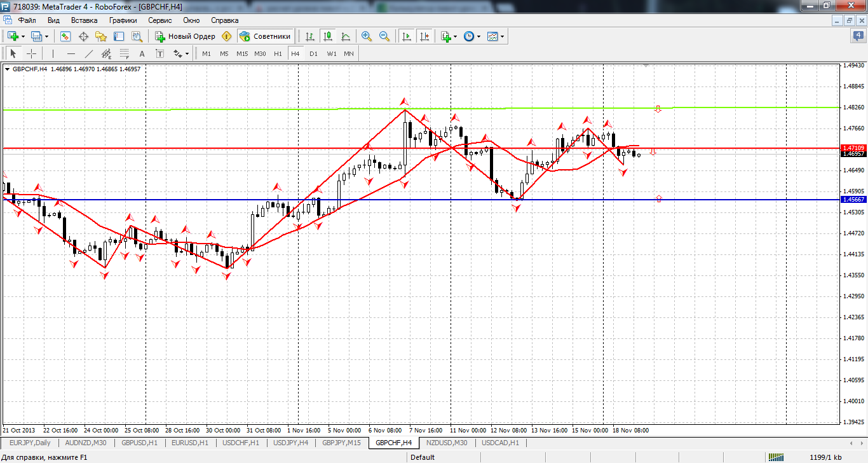Expand the Periods dropdown arrow
This screenshot has height=463, width=868.
point(478,36)
